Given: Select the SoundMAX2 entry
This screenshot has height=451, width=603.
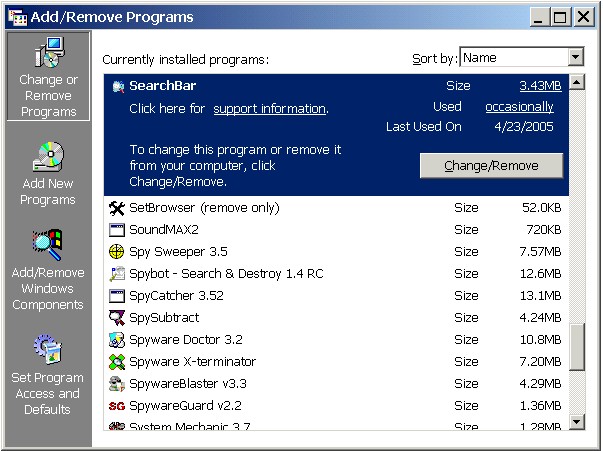Looking at the screenshot, I should point(336,230).
